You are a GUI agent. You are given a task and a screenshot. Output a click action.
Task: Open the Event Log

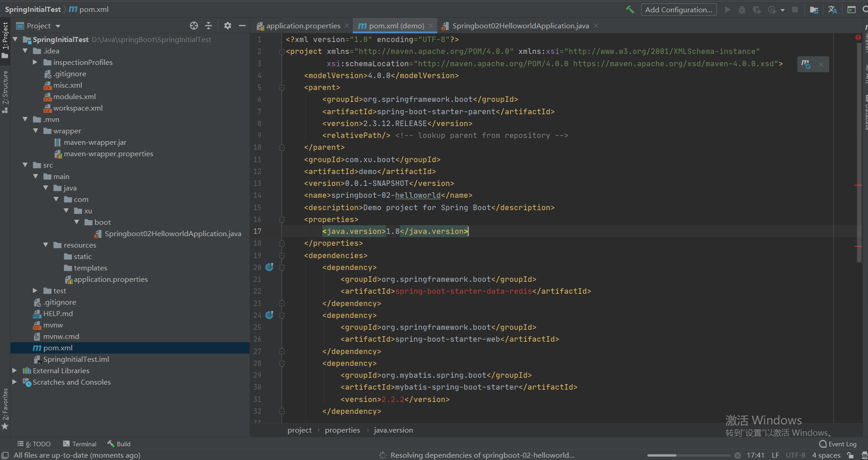838,444
